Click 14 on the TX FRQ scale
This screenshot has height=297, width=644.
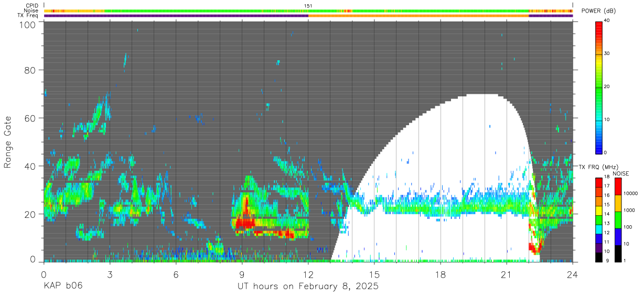(607, 214)
